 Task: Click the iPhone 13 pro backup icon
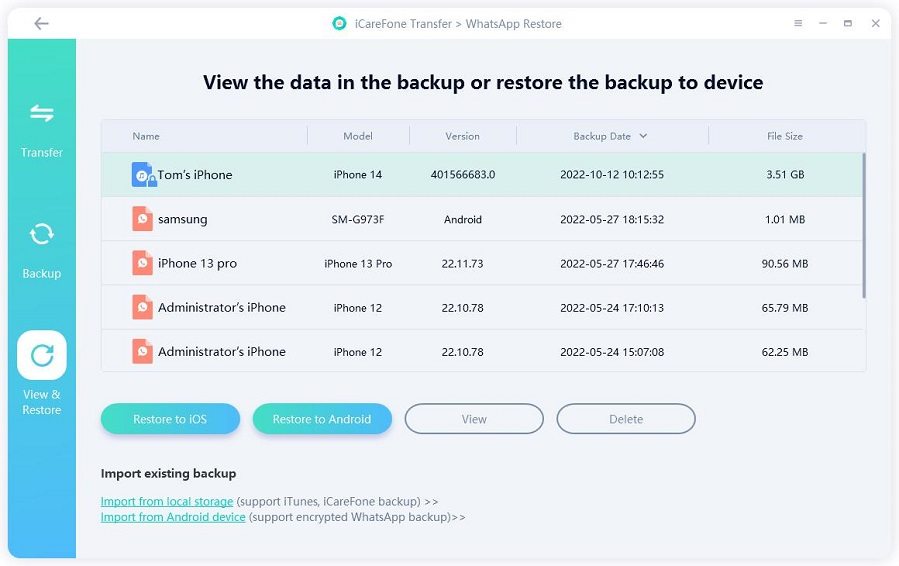(143, 263)
